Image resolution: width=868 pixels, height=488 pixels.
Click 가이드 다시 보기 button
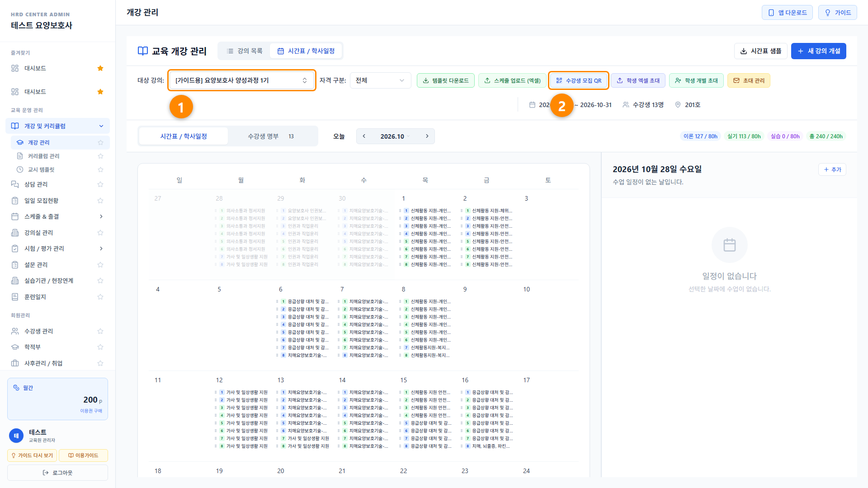click(32, 455)
